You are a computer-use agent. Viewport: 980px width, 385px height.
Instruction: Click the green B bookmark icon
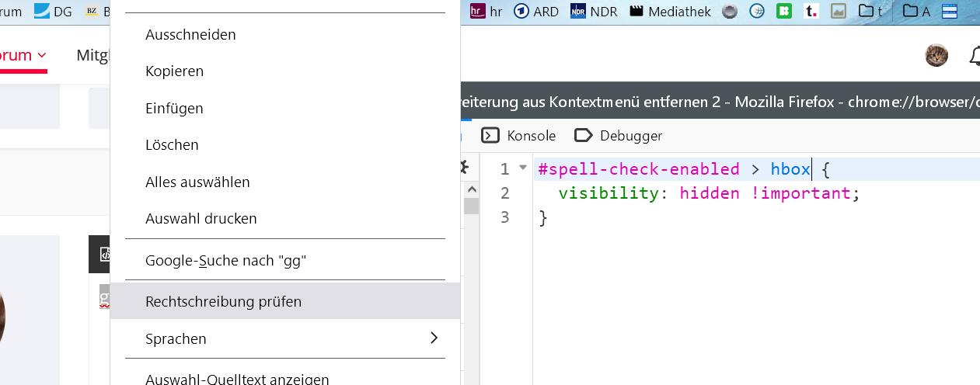[x=784, y=11]
